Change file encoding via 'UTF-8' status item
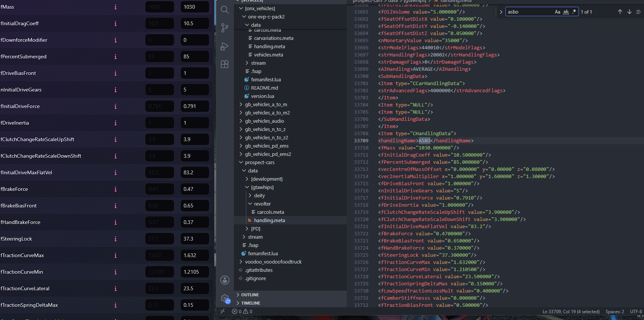The height and width of the screenshot is (320, 644). point(636,312)
